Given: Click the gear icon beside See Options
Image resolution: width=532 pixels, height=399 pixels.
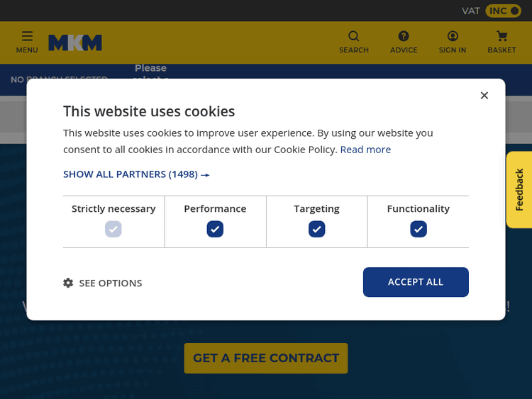Looking at the screenshot, I should 68,283.
